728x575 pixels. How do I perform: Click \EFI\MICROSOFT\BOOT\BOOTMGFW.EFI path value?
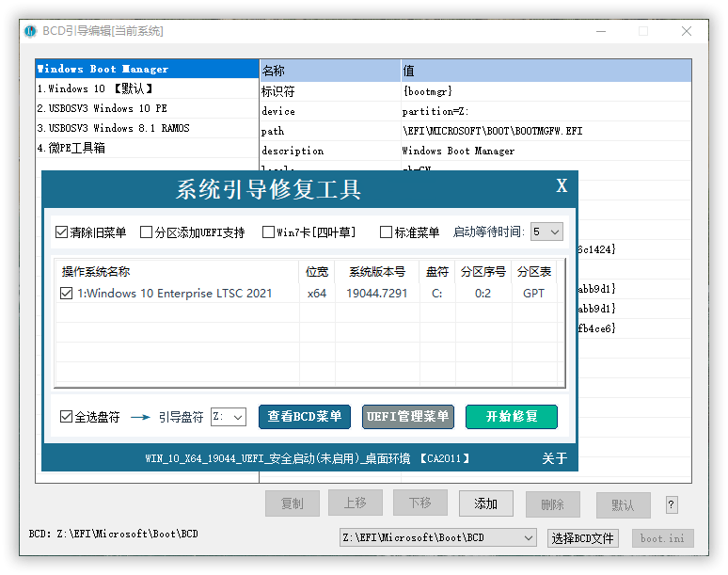click(x=492, y=131)
